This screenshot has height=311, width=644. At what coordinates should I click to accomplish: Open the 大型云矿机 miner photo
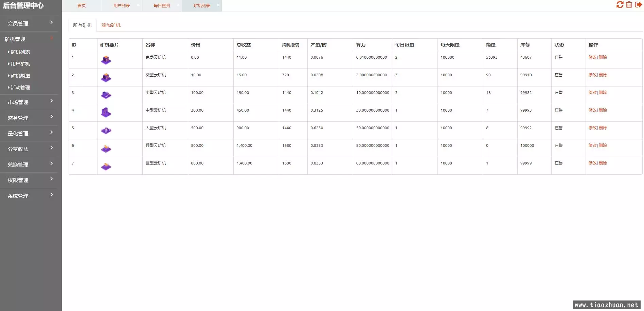pyautogui.click(x=106, y=131)
